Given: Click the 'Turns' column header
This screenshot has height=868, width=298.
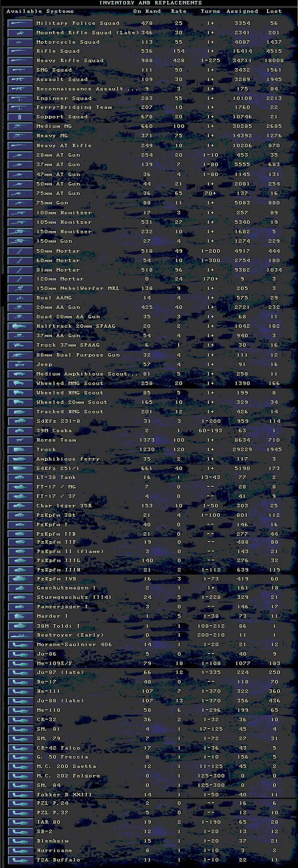Looking at the screenshot, I should (211, 11).
